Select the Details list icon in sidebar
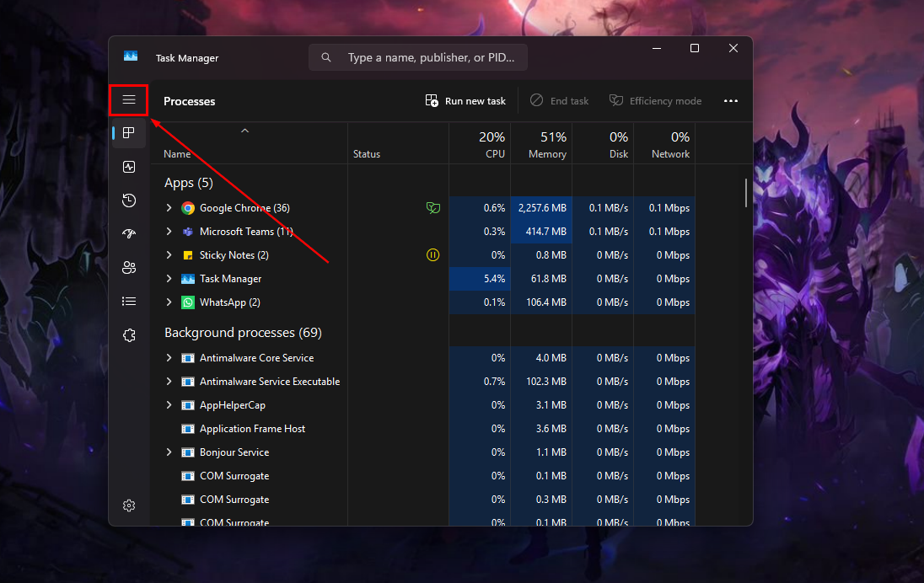924x583 pixels. point(128,301)
